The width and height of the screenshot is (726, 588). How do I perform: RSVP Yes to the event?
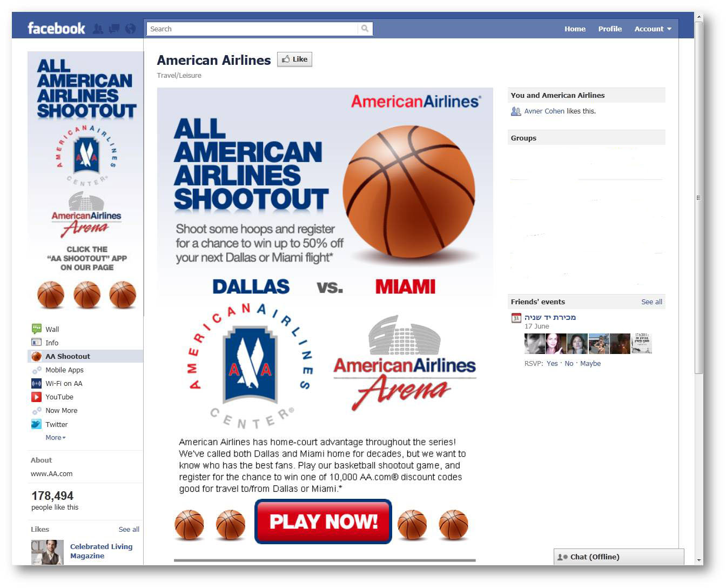click(x=552, y=364)
